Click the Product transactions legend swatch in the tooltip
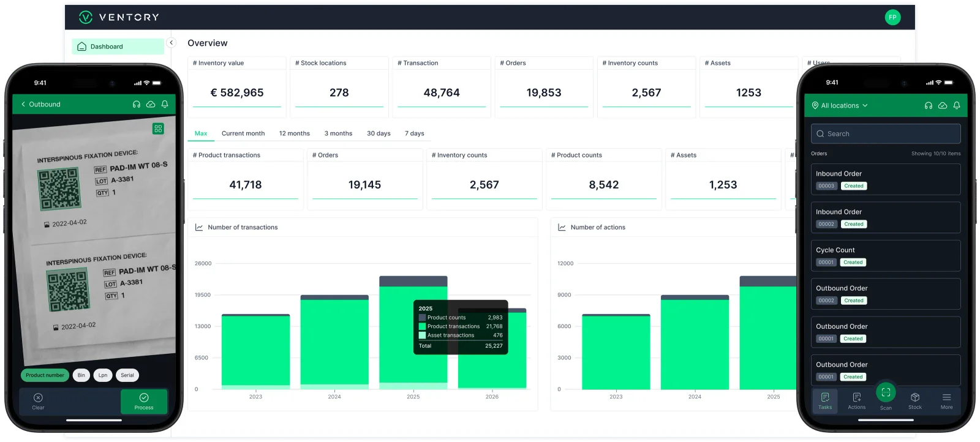 [x=422, y=326]
